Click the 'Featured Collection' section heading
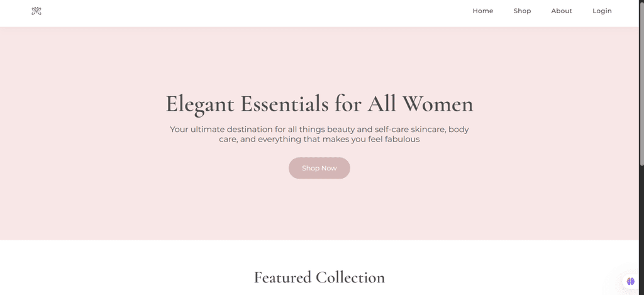Screen dimensions: 644x295 pos(319,278)
